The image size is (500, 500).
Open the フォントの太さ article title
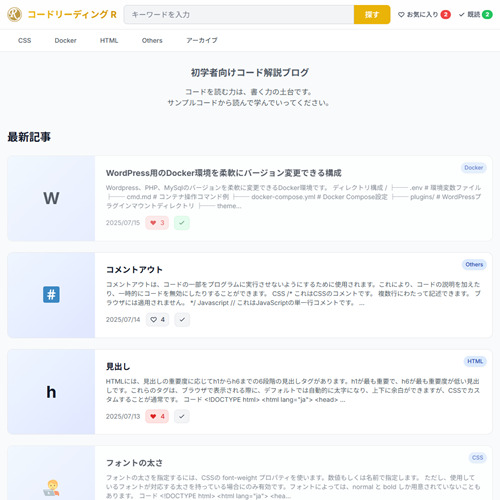tap(134, 463)
